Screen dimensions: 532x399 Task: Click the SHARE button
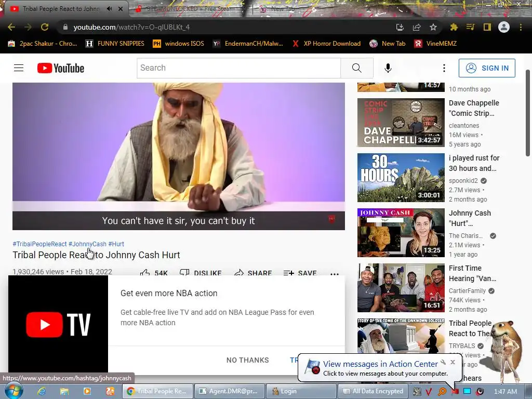(x=253, y=273)
